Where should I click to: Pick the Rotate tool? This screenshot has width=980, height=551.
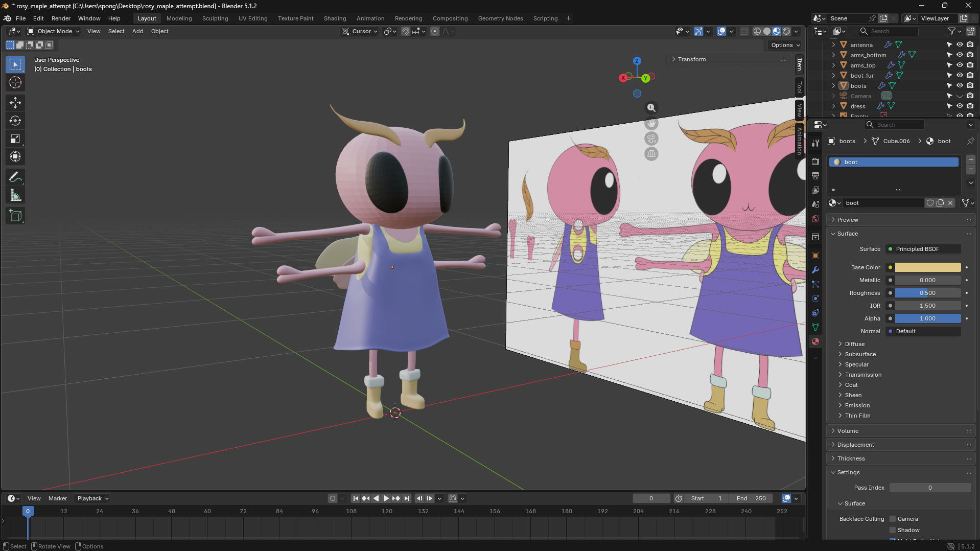[15, 121]
